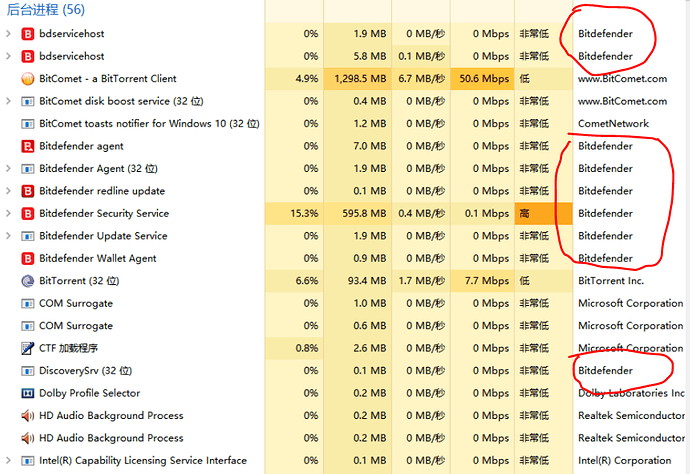Click the Bitdefender agent red icon
Viewport: 690px width, 474px height.
27,146
